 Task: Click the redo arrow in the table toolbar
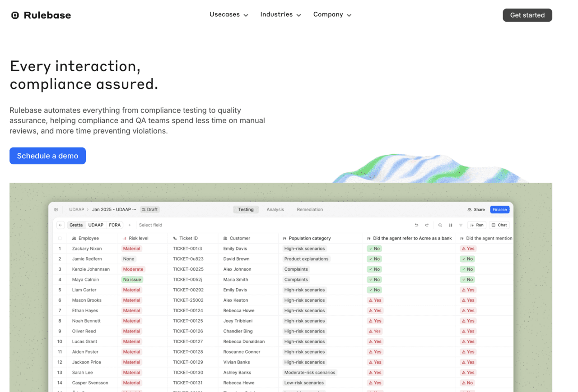click(x=427, y=225)
